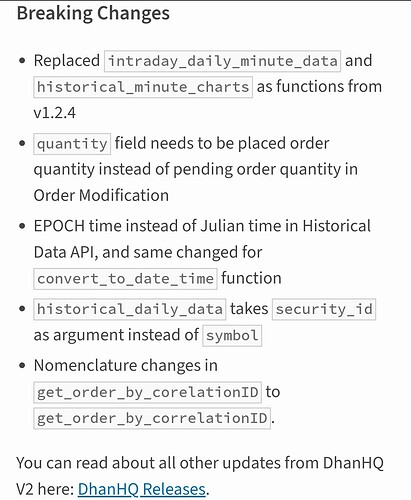This screenshot has height=500, width=411.
Task: Click the v1.2.4 version text
Action: tap(55, 113)
